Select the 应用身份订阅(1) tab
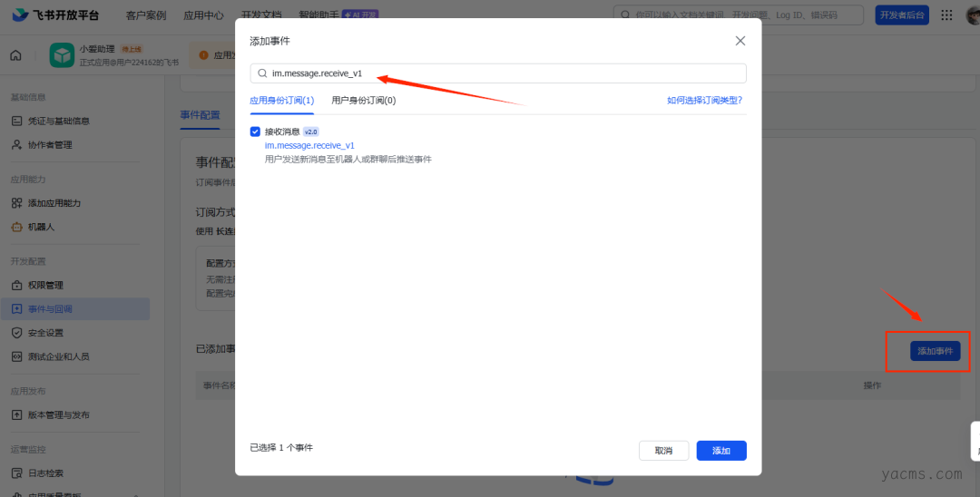Viewport: 980px width, 497px height. pyautogui.click(x=281, y=101)
